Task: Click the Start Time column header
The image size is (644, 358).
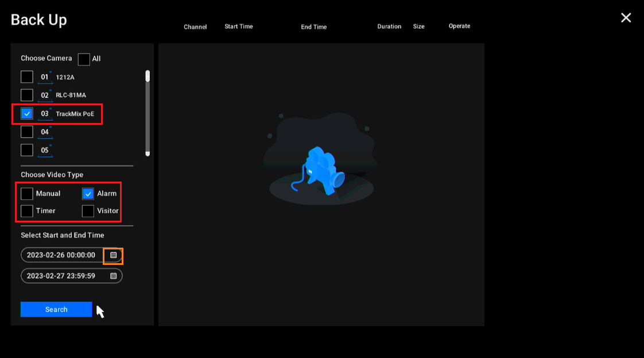Action: pyautogui.click(x=239, y=26)
